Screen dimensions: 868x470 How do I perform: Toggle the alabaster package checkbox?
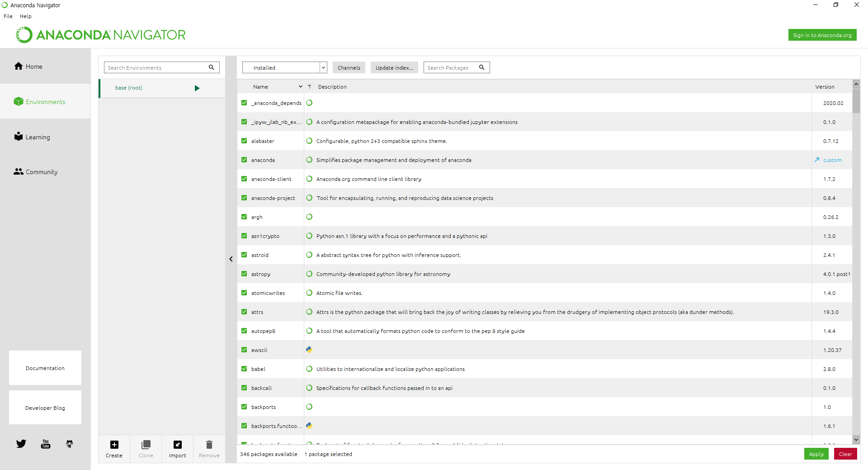pos(244,141)
